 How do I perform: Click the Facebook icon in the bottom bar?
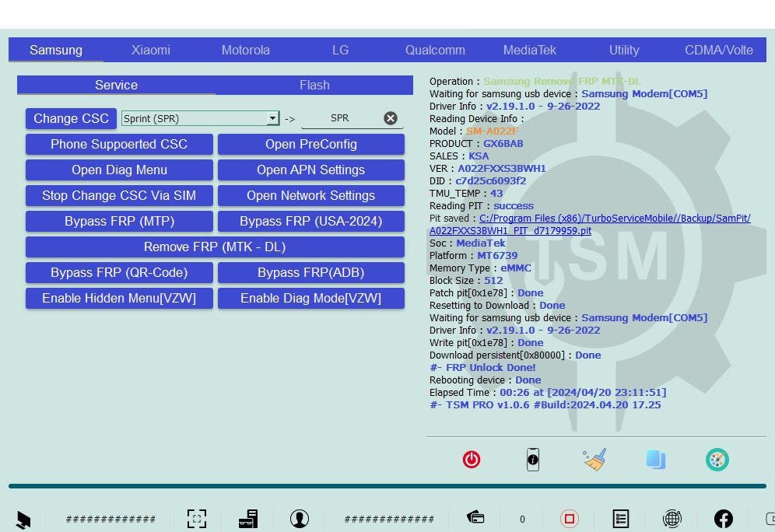click(x=723, y=518)
